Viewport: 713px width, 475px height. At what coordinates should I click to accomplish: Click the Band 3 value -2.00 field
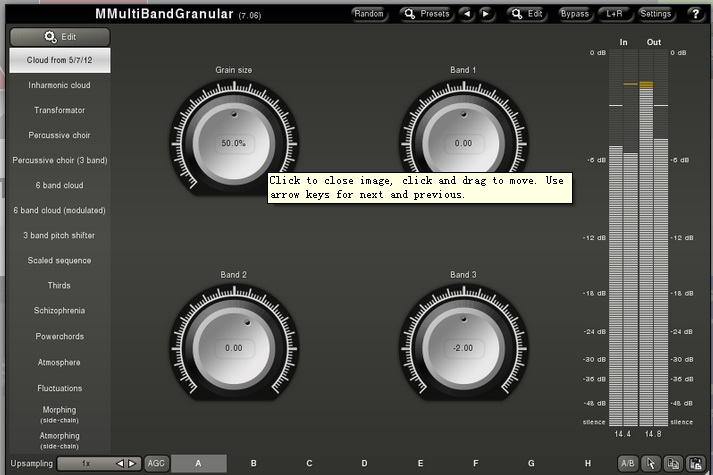pyautogui.click(x=463, y=348)
